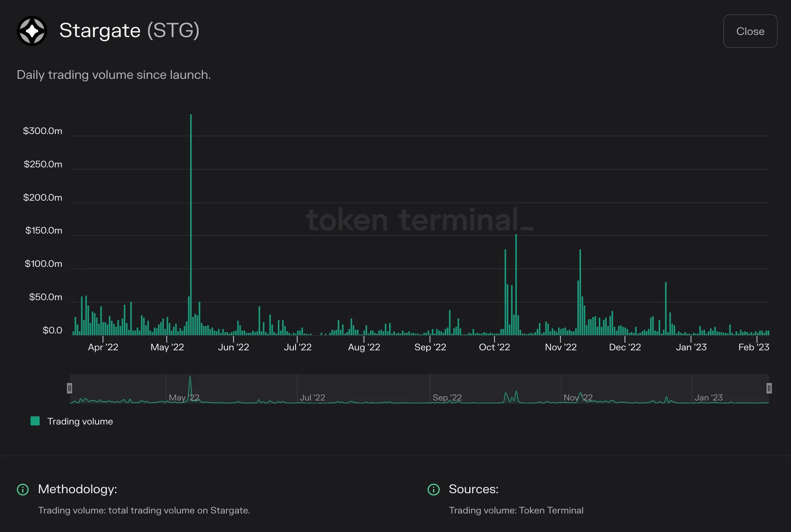Click the Nov '22 spike bar

click(580, 292)
